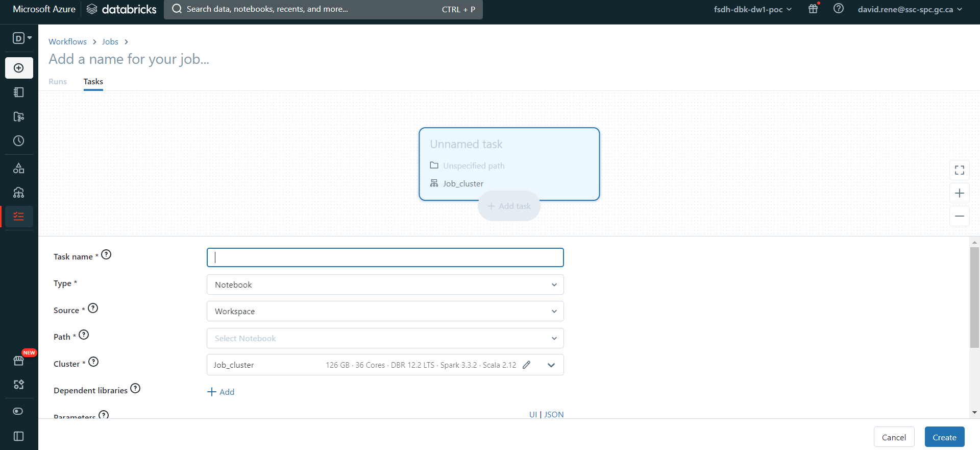This screenshot has height=450, width=980.
Task: Click the Task name input field
Action: pyautogui.click(x=385, y=257)
